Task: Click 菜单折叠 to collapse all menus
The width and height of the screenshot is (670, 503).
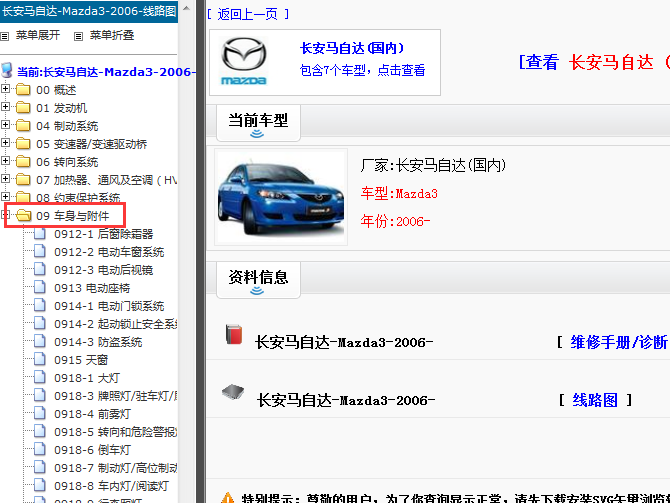Action: tap(112, 35)
